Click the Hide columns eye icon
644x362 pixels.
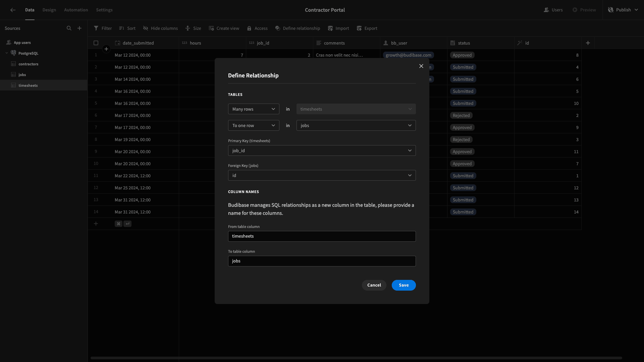146,28
